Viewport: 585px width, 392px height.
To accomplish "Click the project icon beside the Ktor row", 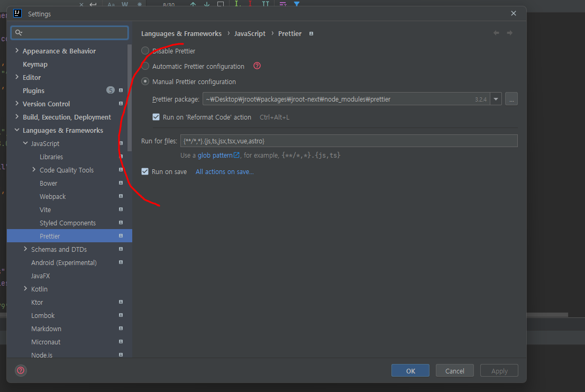I will (x=121, y=302).
